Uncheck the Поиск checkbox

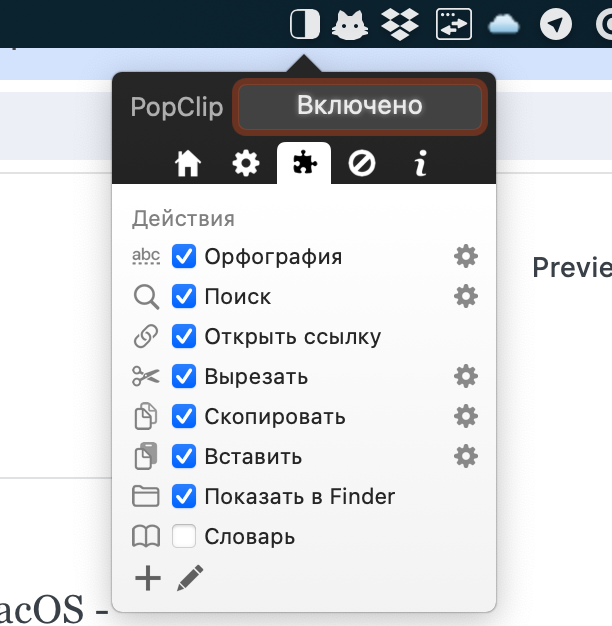click(x=184, y=296)
